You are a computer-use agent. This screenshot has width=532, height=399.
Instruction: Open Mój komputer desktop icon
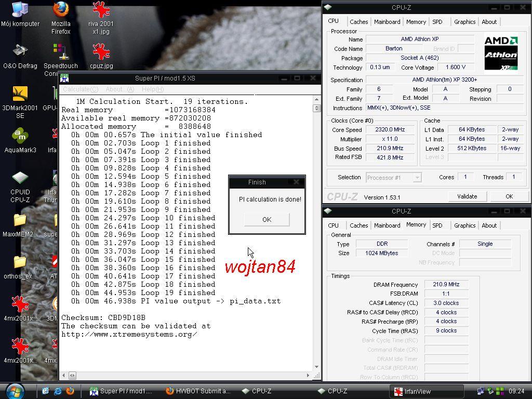click(20, 14)
